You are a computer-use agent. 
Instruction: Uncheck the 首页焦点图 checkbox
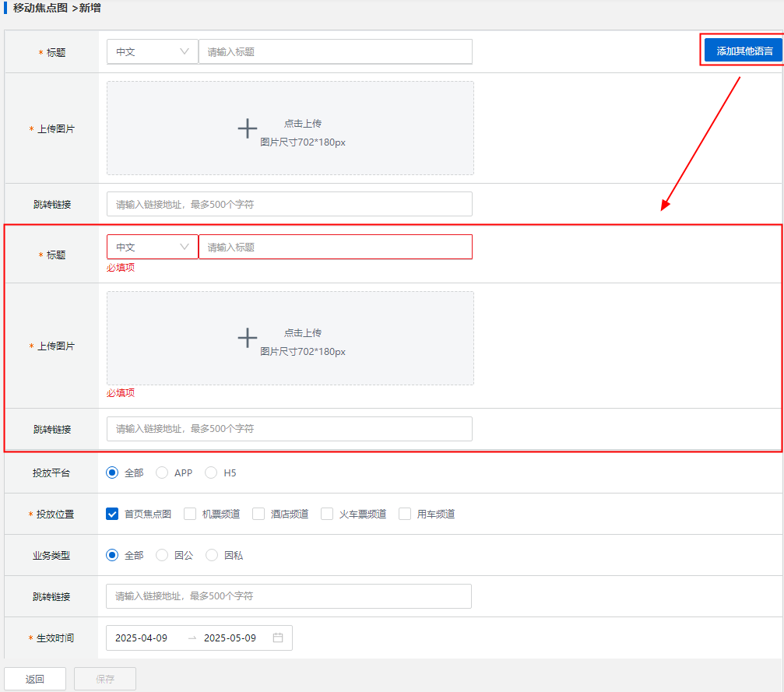112,514
